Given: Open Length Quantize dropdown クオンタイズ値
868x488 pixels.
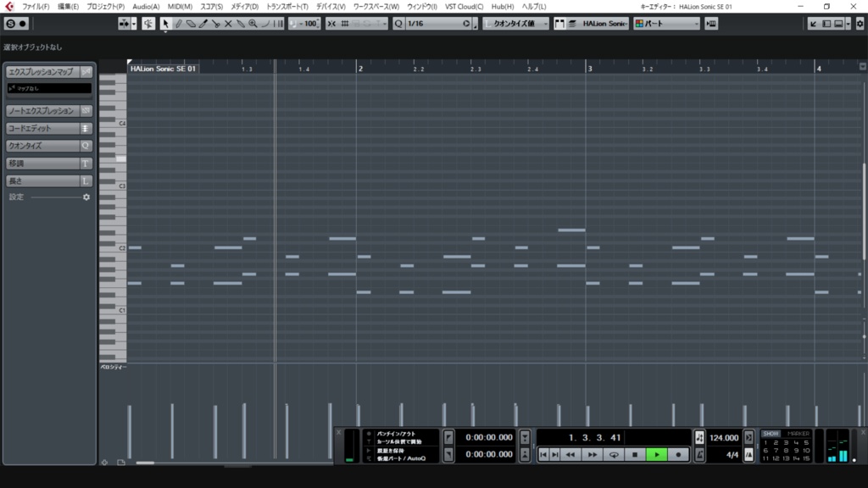Looking at the screenshot, I should (x=516, y=24).
